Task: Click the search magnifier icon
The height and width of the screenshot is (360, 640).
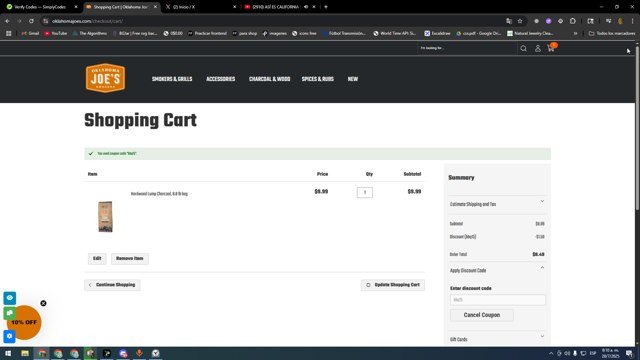Action: pos(523,49)
